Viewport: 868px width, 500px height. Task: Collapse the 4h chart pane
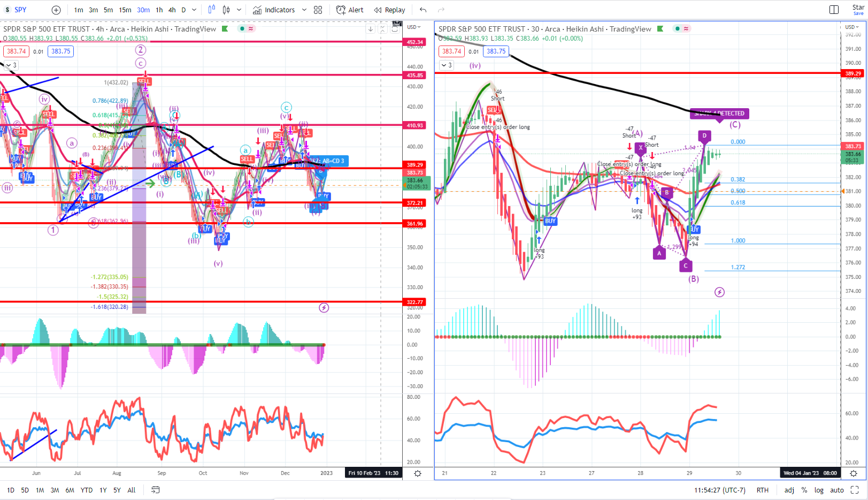(383, 29)
